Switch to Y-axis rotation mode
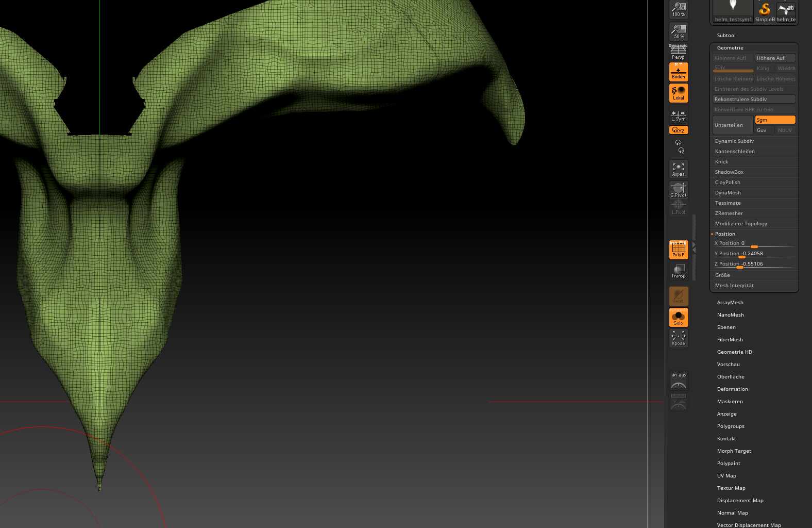The width and height of the screenshot is (812, 528). [678, 142]
